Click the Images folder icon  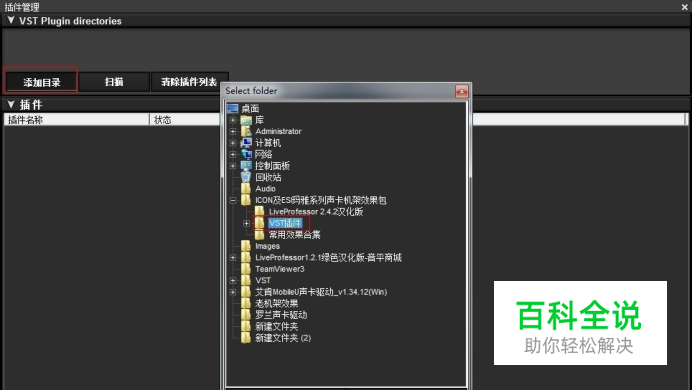click(x=246, y=246)
